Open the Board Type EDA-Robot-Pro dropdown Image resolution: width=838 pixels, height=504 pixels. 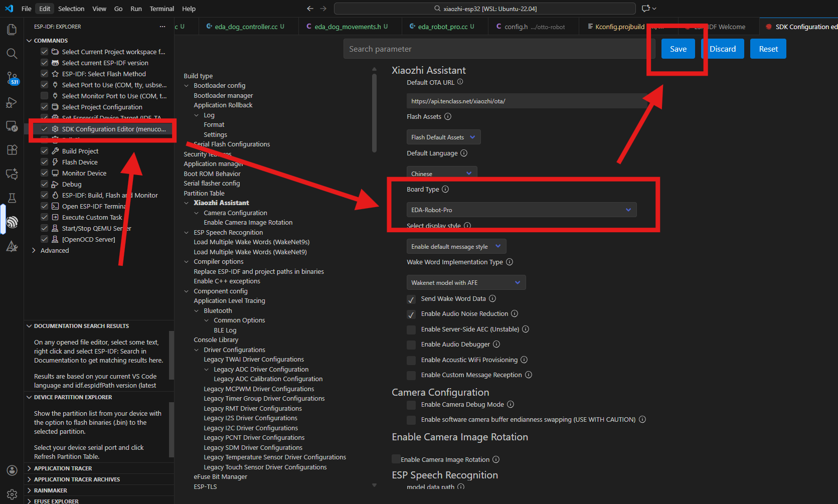click(521, 210)
